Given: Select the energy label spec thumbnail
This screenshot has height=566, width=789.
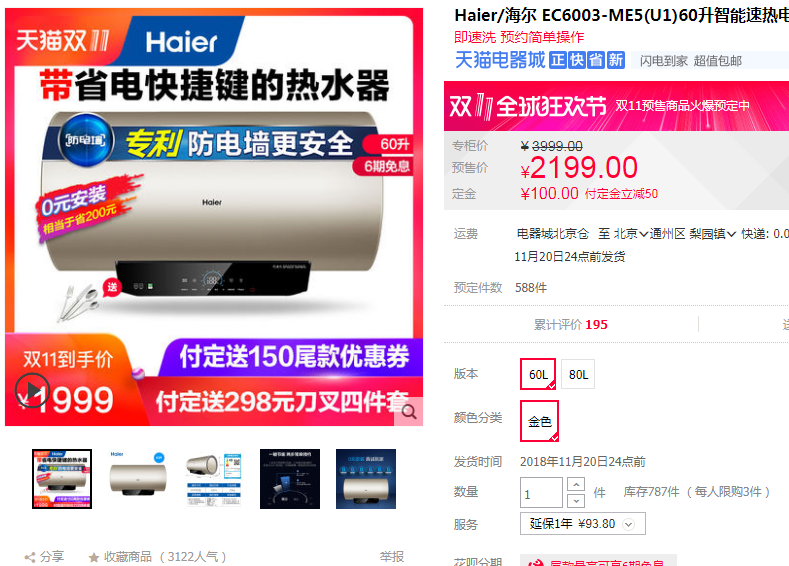Looking at the screenshot, I should (214, 479).
